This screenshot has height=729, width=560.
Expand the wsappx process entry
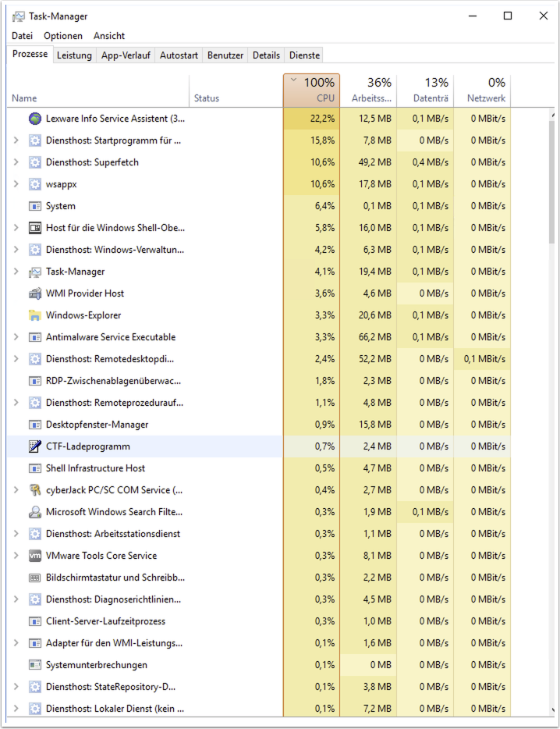[x=16, y=184]
